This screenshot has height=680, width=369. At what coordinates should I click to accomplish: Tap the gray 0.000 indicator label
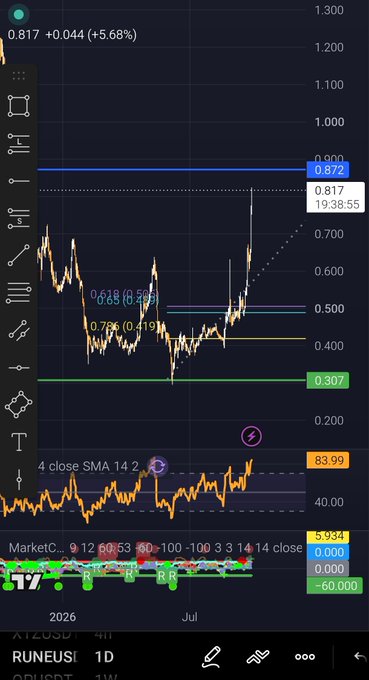(x=328, y=569)
